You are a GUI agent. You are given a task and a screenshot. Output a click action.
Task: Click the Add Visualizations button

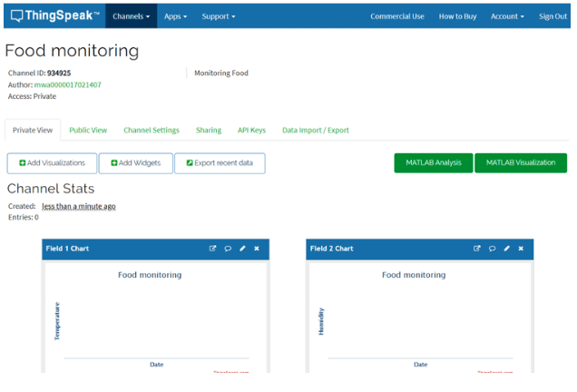point(52,163)
